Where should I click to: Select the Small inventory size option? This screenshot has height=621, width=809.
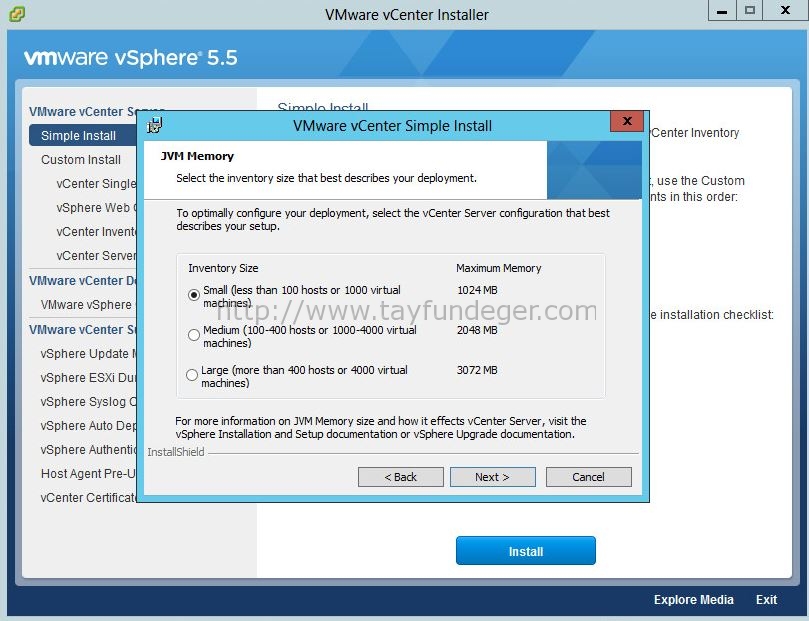(x=193, y=295)
